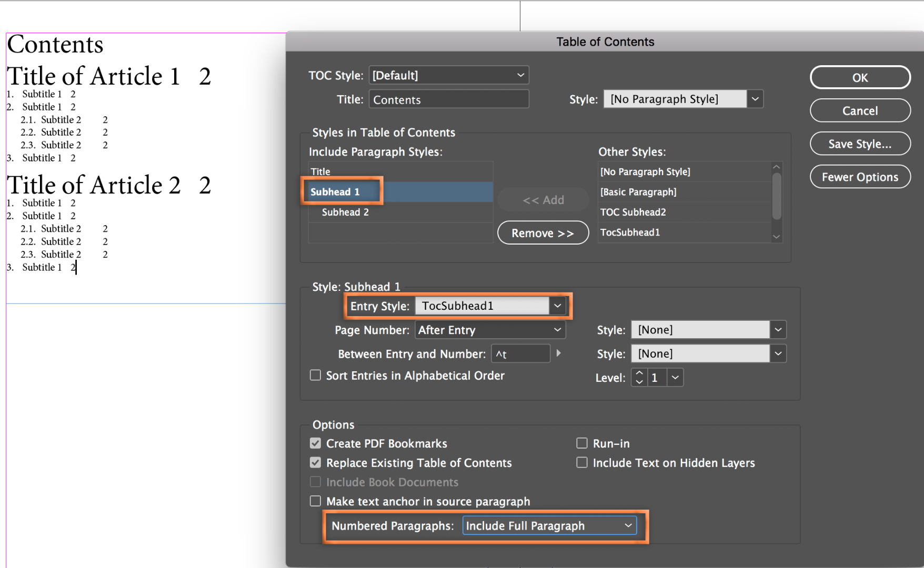Enable Make text anchor in source paragraph
This screenshot has height=568, width=924.
point(315,501)
